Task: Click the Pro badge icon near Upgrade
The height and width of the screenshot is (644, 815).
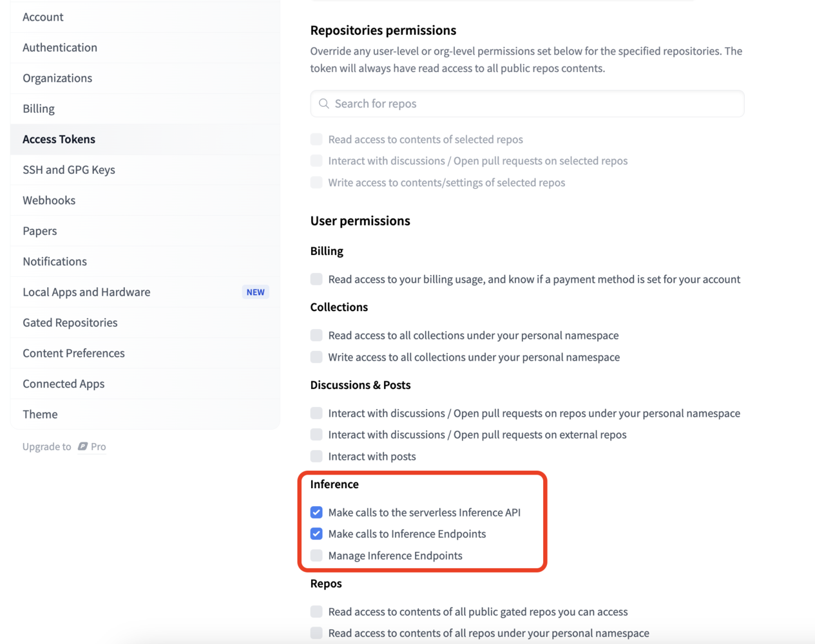Action: pyautogui.click(x=82, y=446)
